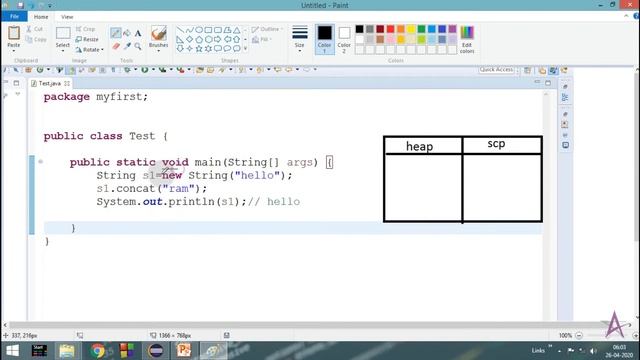Viewport: 640px width, 360px height.
Task: Choose the Right triangle shape
Action: click(180, 39)
